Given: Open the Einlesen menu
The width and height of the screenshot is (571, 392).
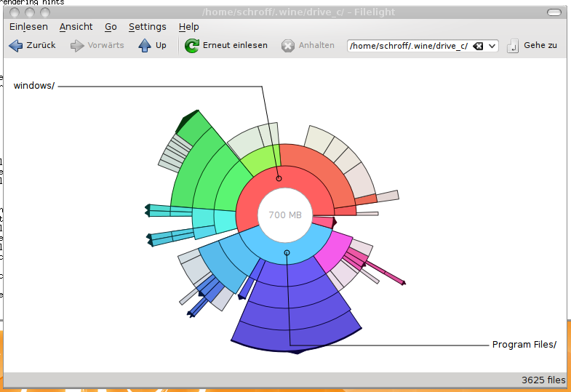Looking at the screenshot, I should pyautogui.click(x=28, y=27).
